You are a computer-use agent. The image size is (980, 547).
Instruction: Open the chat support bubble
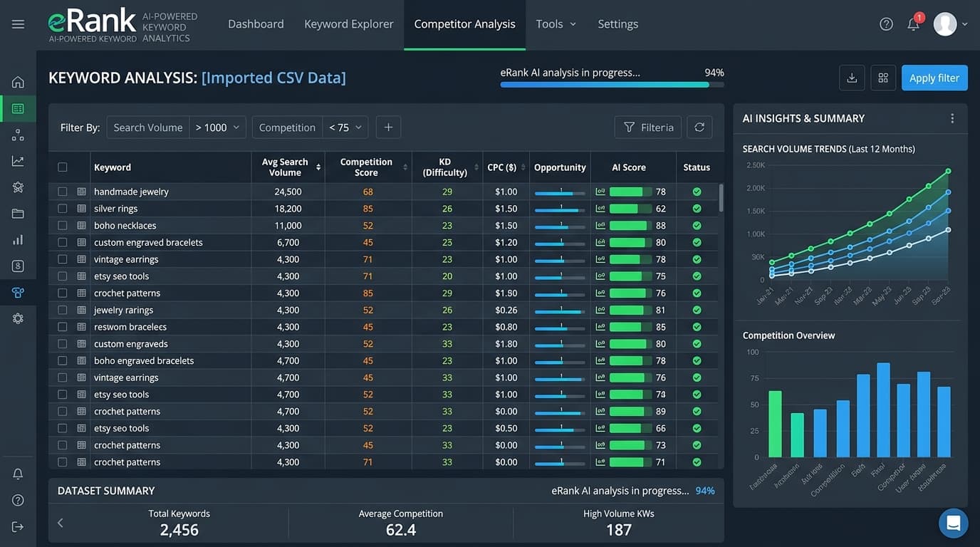(x=953, y=523)
